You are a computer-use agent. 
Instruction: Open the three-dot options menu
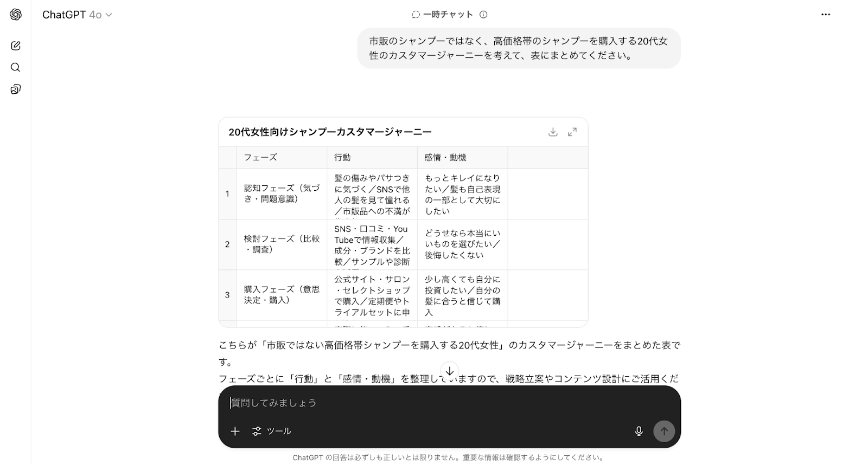pos(826,15)
